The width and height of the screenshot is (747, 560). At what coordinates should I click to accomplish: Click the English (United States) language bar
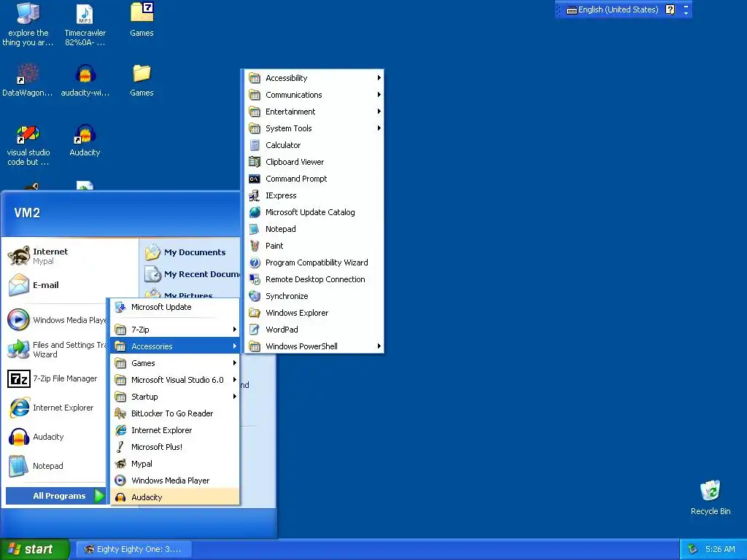tap(612, 9)
